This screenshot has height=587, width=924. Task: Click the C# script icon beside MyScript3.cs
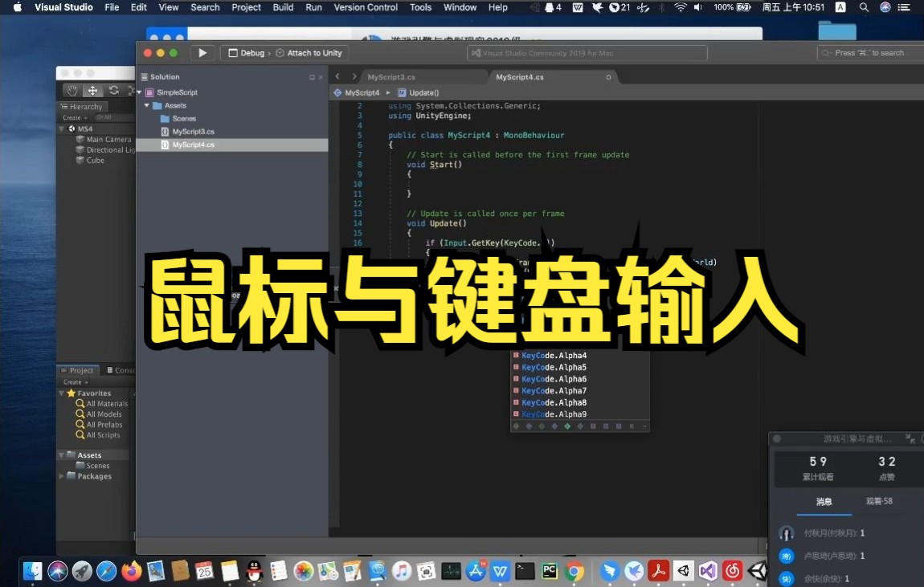[166, 131]
